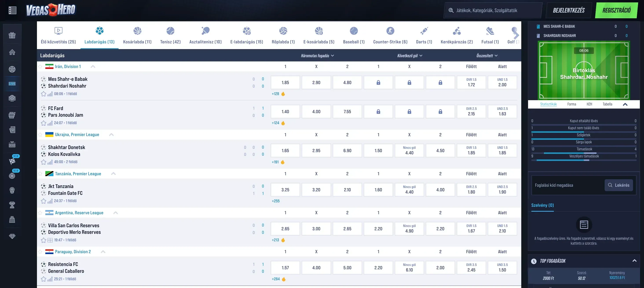Open the Összesített market dropdown
Image resolution: width=644 pixels, height=288 pixels.
[x=487, y=56]
